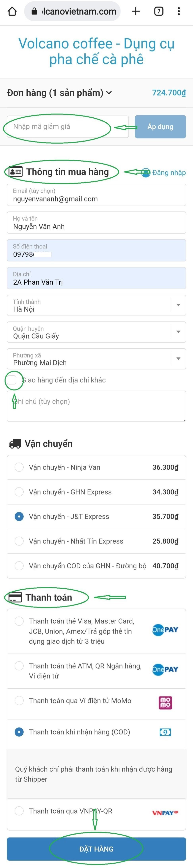
Task: Click the COD cash icon
Action: tap(165, 732)
